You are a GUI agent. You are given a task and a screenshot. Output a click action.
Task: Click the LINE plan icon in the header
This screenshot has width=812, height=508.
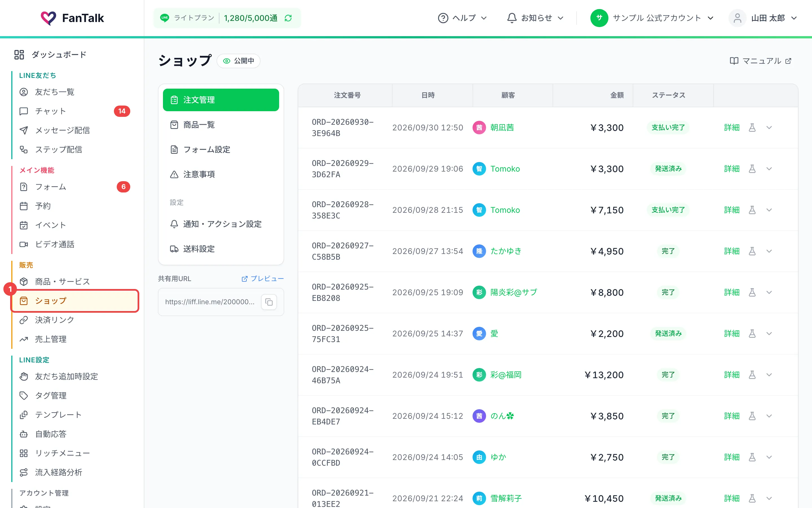[164, 18]
